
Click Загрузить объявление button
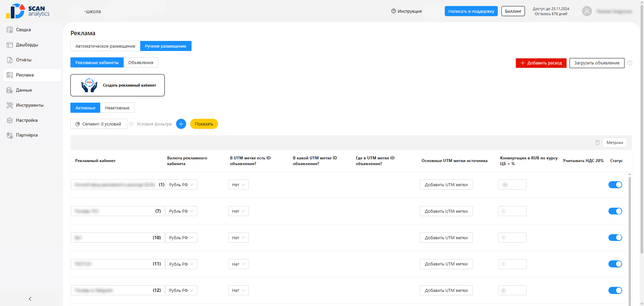(597, 63)
